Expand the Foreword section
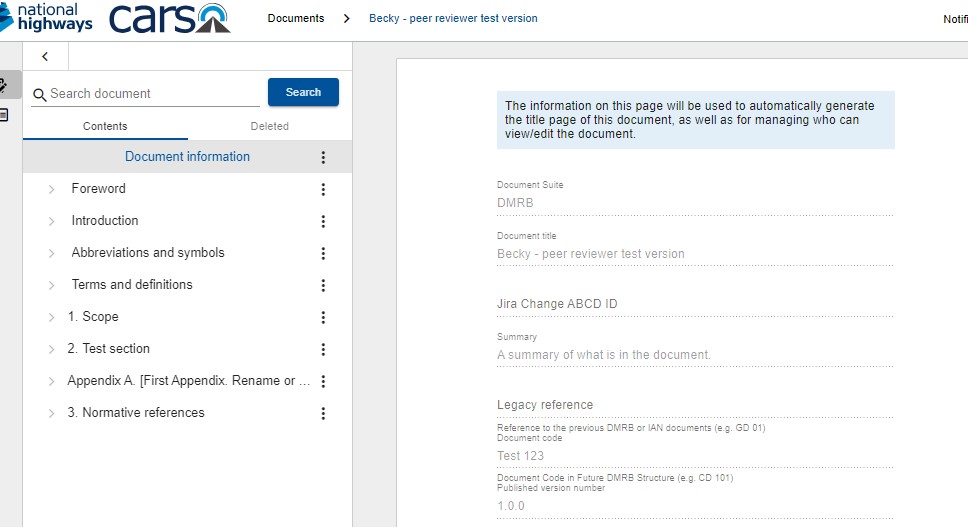This screenshot has width=968, height=527. pyautogui.click(x=52, y=189)
